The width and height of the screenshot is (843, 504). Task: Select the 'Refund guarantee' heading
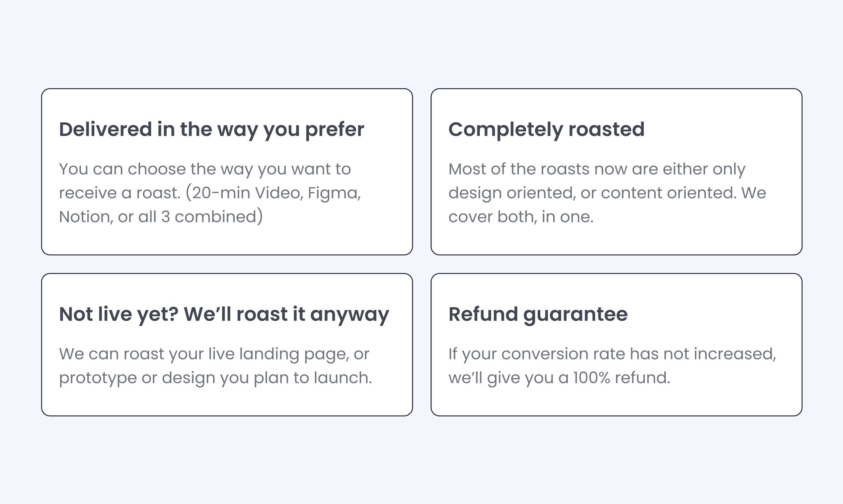(x=538, y=314)
